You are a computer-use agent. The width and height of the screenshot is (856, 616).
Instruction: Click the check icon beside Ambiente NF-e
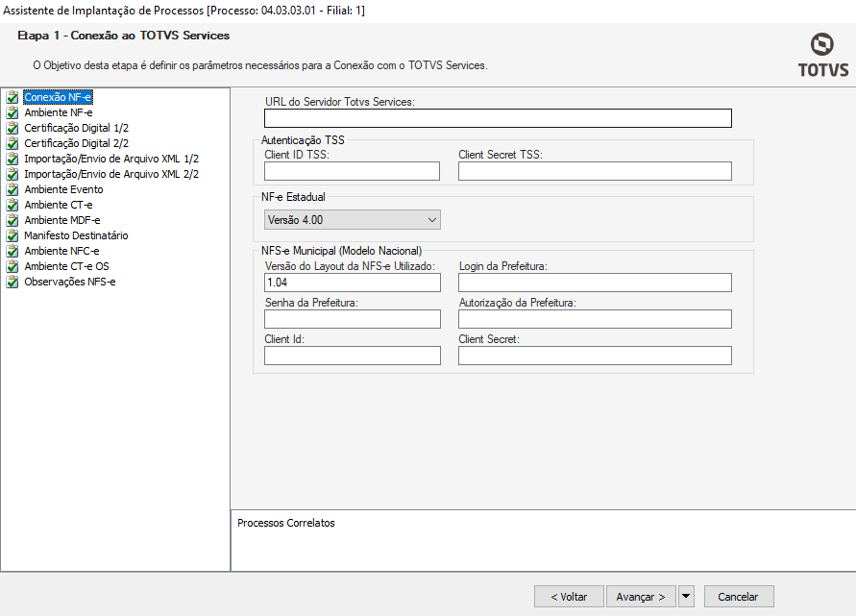coord(12,112)
